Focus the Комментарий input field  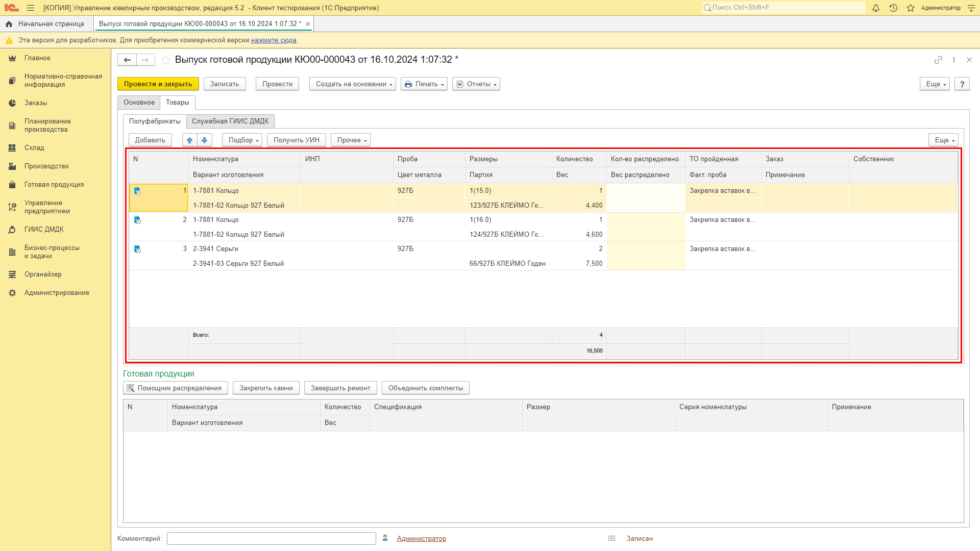click(272, 539)
